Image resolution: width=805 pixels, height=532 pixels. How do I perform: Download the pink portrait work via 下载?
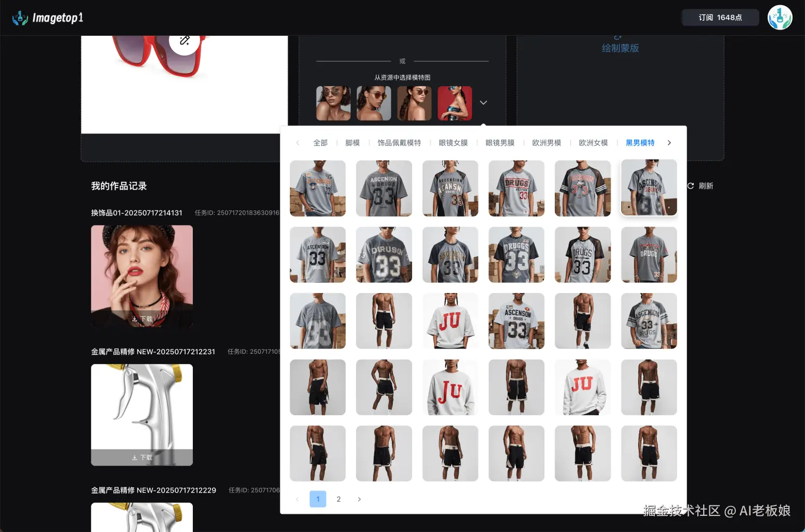pyautogui.click(x=142, y=319)
